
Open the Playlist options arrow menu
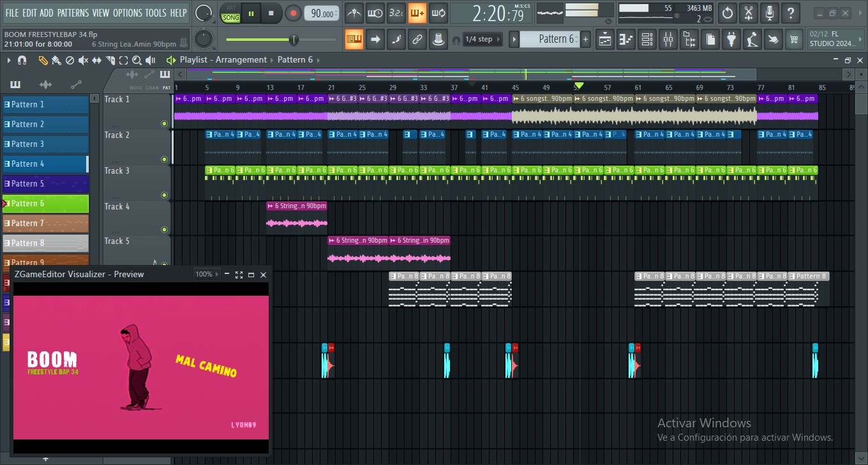click(x=9, y=60)
